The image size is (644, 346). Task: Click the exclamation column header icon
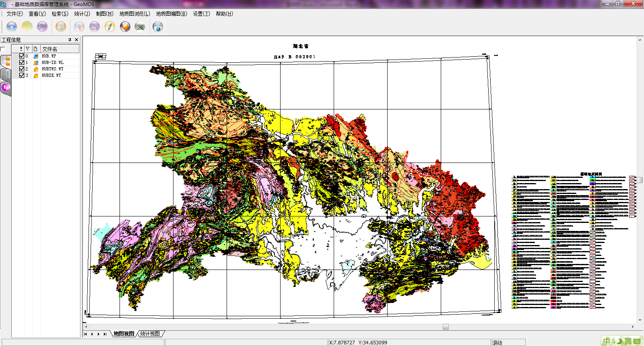coord(21,49)
